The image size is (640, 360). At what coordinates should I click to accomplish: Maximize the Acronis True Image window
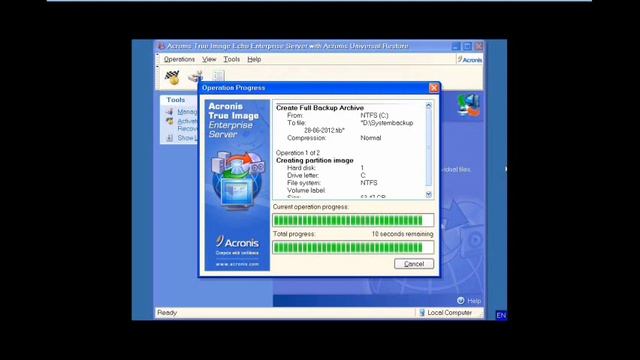(x=467, y=47)
